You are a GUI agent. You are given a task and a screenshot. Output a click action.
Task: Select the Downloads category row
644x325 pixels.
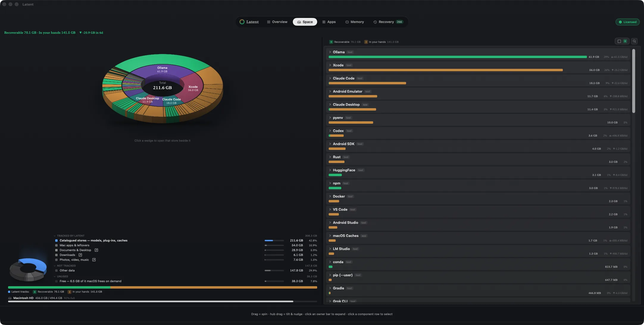pyautogui.click(x=186, y=255)
